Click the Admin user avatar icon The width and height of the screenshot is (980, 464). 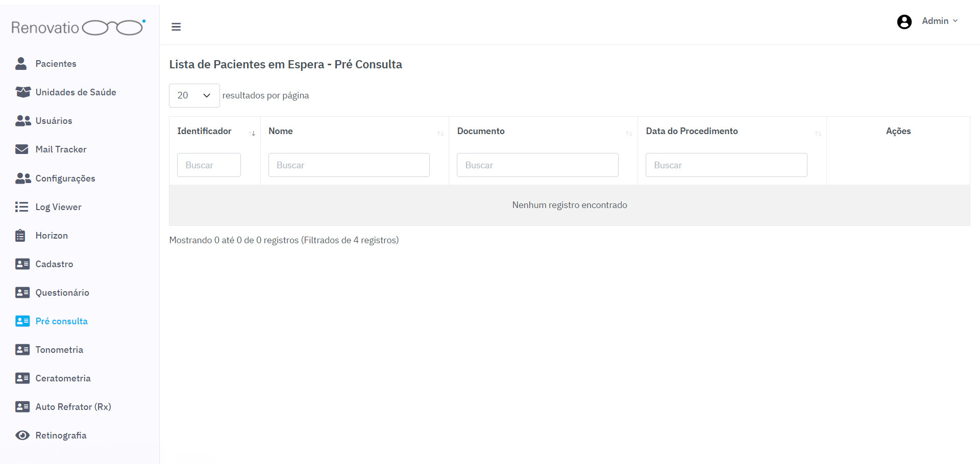click(904, 22)
